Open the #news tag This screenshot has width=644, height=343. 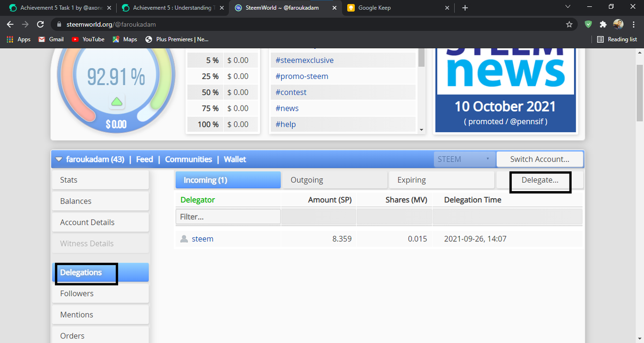[287, 109]
